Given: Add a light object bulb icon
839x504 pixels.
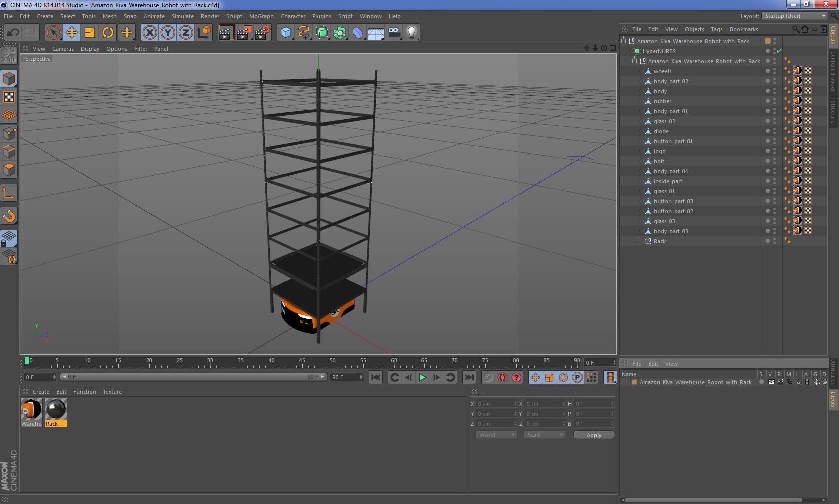Looking at the screenshot, I should tap(412, 33).
